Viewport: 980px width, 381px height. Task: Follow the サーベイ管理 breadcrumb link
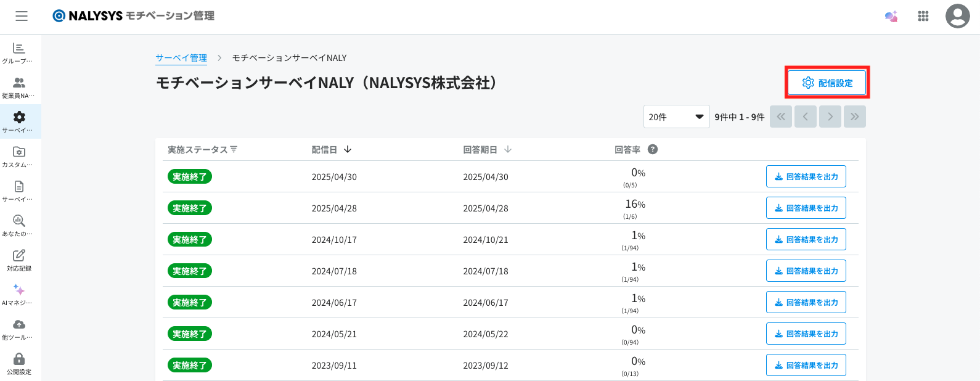(181, 58)
